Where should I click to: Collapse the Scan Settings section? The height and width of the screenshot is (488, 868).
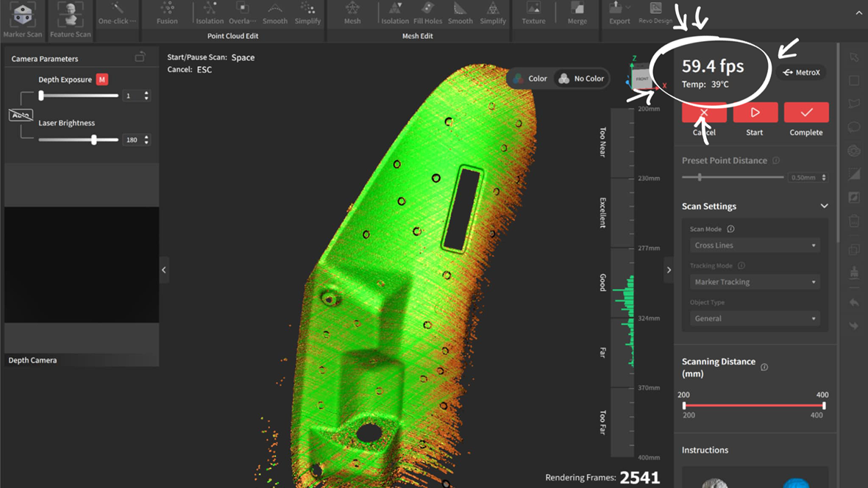[824, 207]
